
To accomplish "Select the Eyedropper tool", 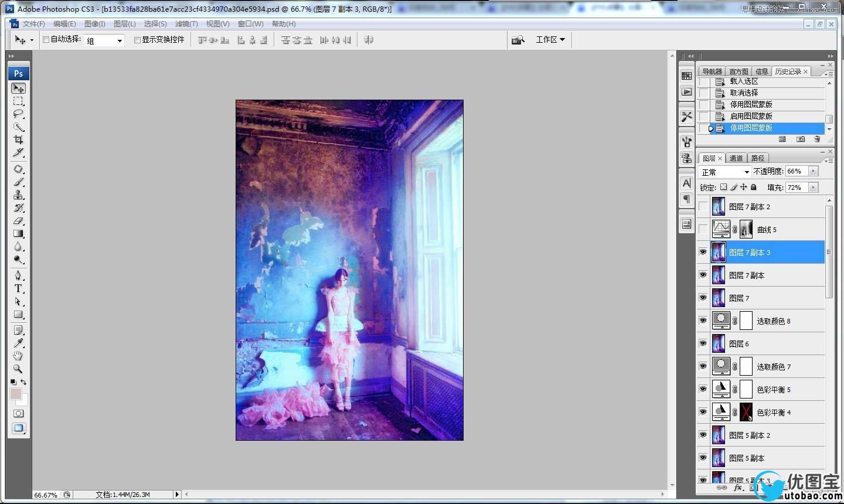I will pos(19,343).
